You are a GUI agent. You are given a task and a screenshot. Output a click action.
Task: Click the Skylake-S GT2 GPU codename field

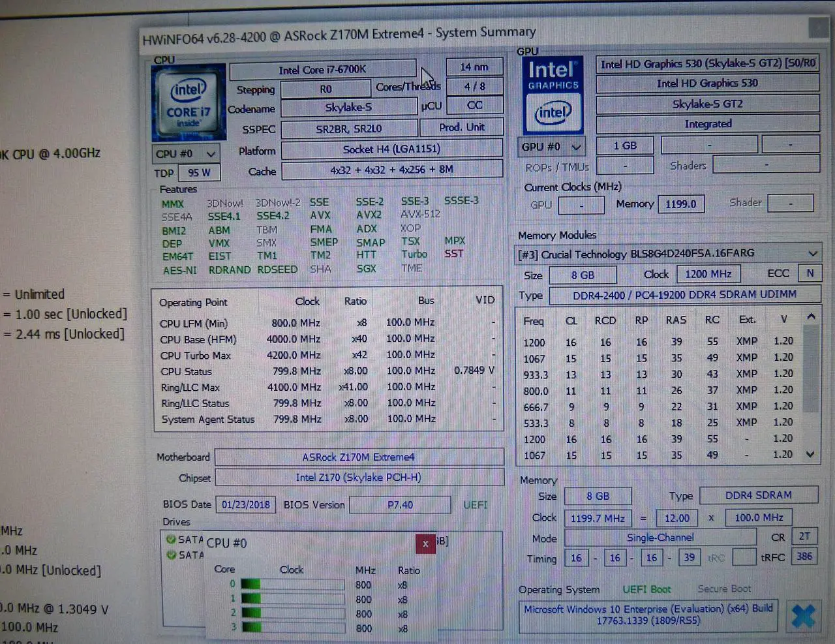[x=708, y=104]
